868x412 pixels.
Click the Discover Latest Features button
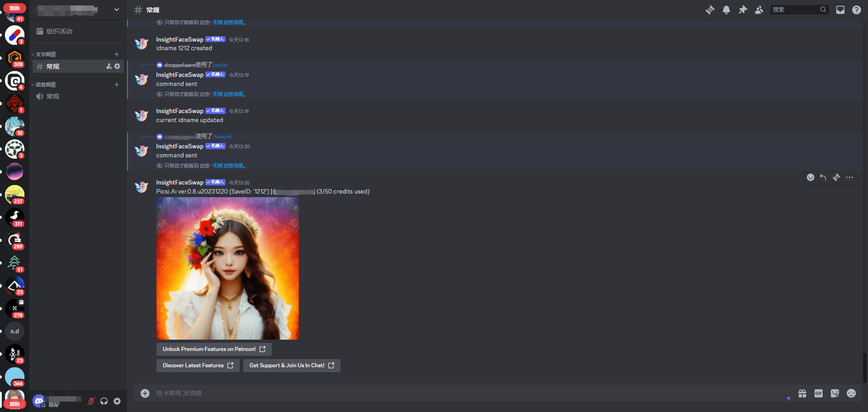[198, 365]
